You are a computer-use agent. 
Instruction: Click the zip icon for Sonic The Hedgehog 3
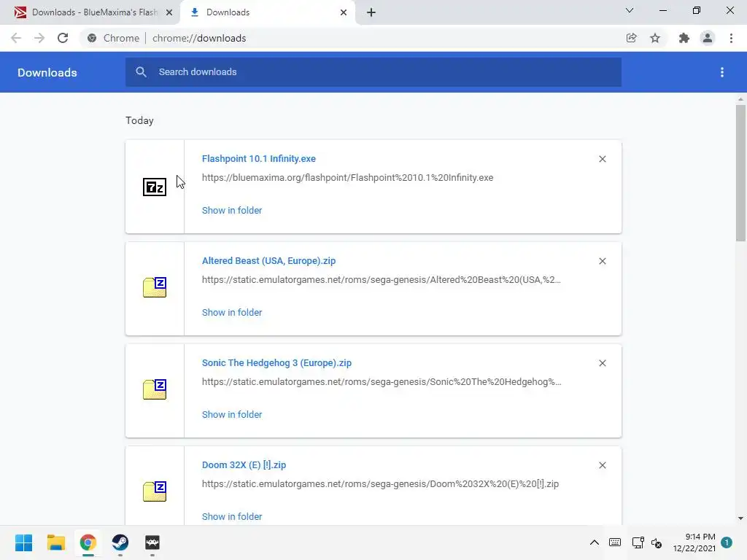(155, 389)
